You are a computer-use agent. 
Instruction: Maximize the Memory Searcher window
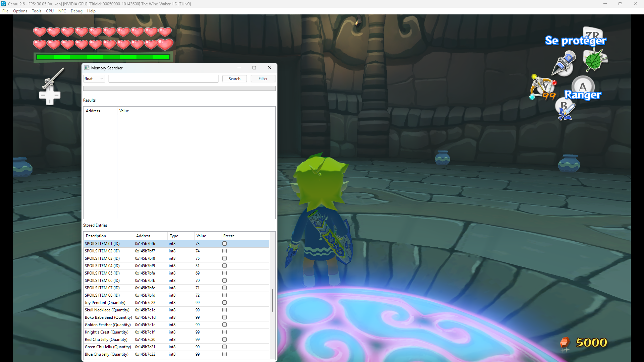pos(254,68)
